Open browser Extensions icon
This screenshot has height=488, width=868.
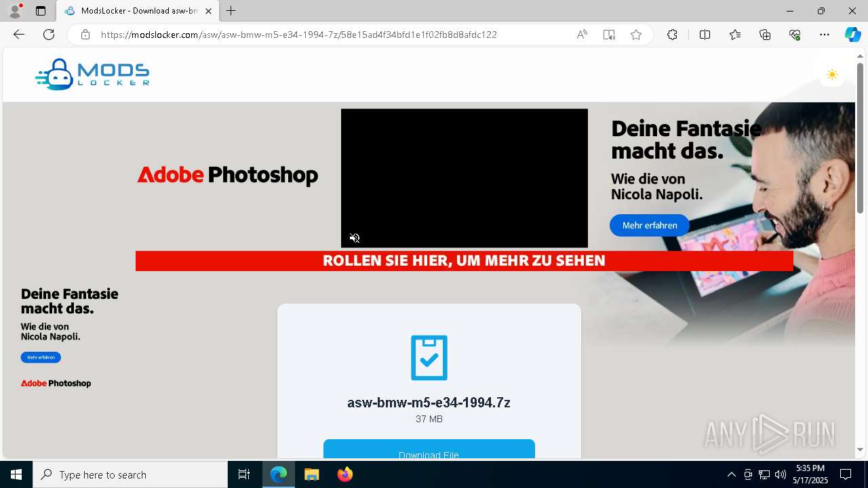672,35
